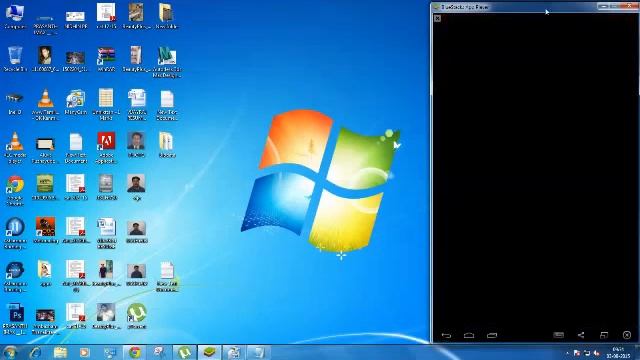Select the red Adobe application shortcut

[106, 148]
